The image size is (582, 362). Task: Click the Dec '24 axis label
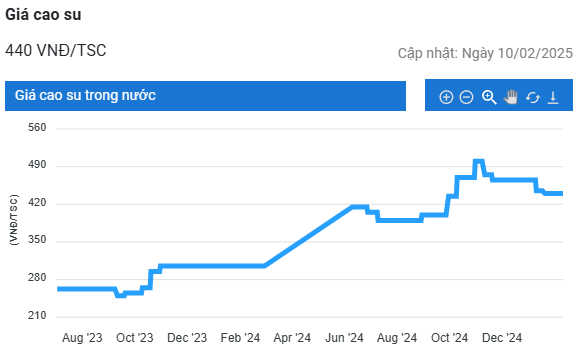pyautogui.click(x=502, y=338)
